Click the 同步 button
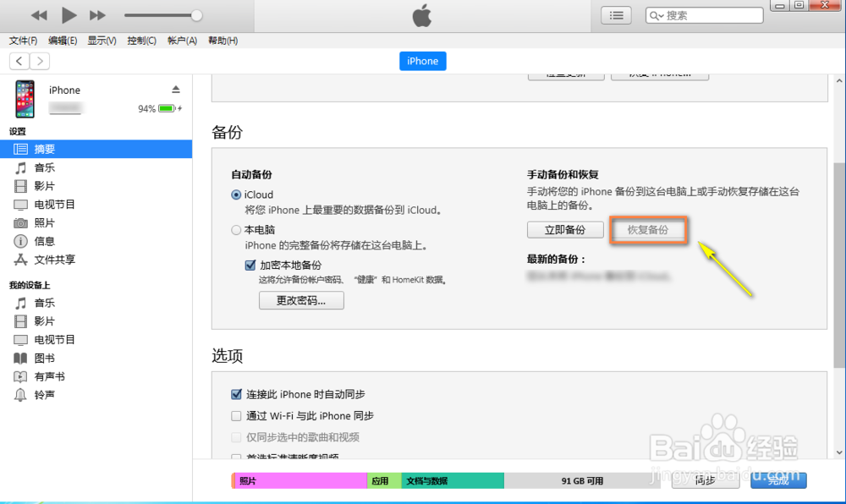 pos(706,480)
